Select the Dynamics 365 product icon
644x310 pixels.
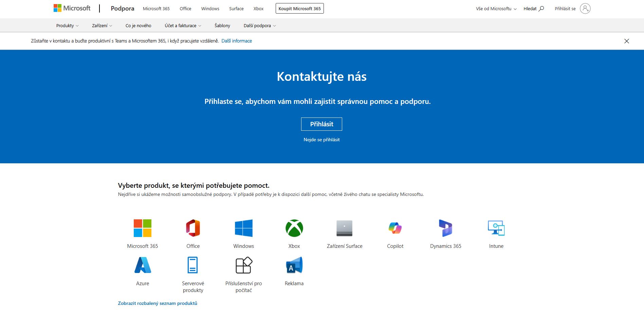tap(445, 228)
